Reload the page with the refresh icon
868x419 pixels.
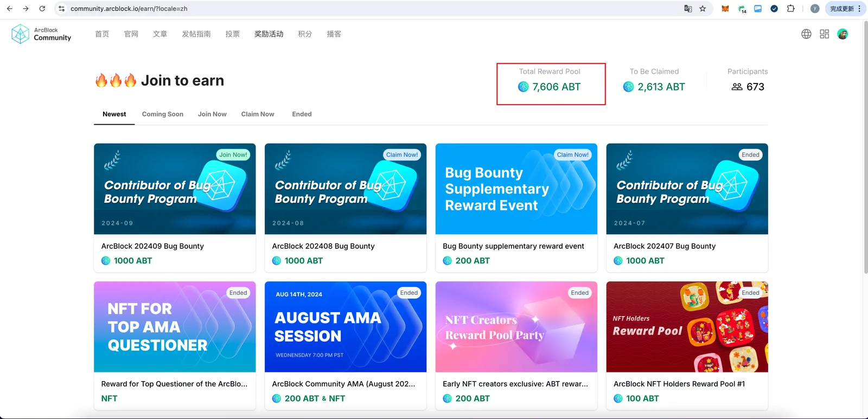pos(42,9)
